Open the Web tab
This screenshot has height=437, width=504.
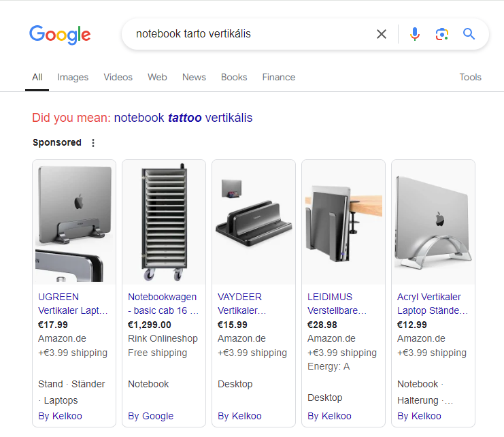click(x=157, y=77)
